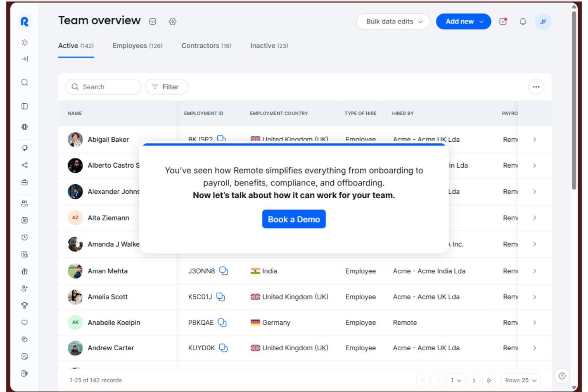Click the vertical page scrollbar
Screen dimensions: 588x392
pyautogui.click(x=574, y=99)
